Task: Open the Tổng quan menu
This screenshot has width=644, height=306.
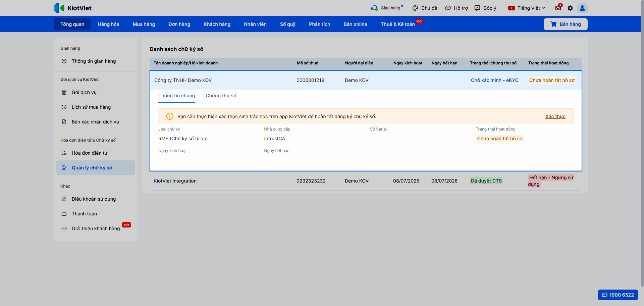Action: pos(72,24)
